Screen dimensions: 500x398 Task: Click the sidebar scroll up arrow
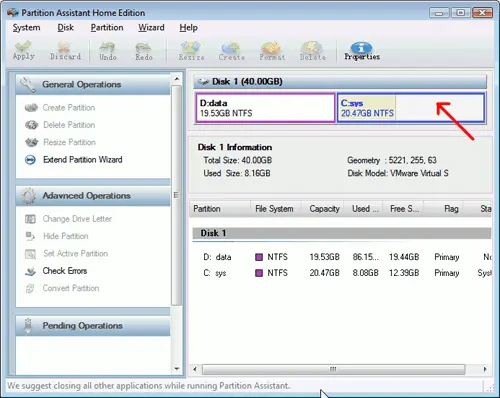click(x=177, y=79)
